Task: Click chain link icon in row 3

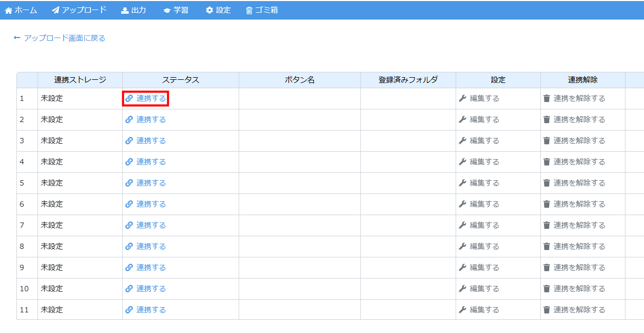Action: click(x=129, y=141)
